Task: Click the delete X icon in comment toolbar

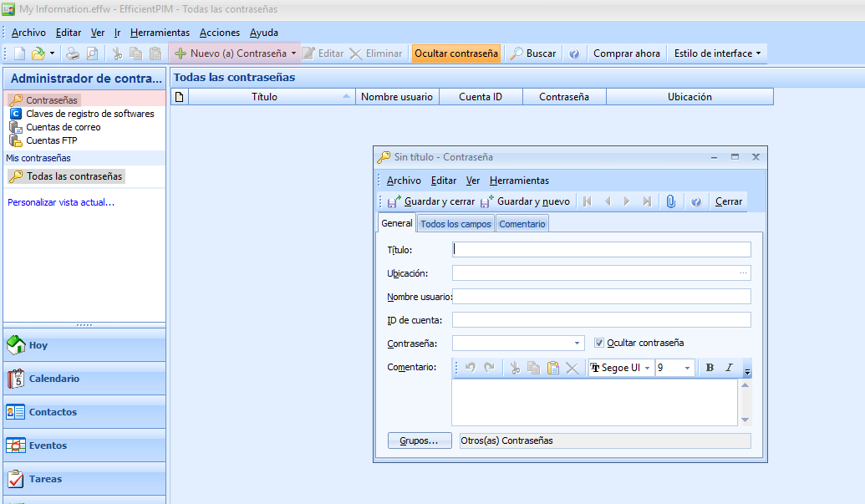Action: pos(572,368)
